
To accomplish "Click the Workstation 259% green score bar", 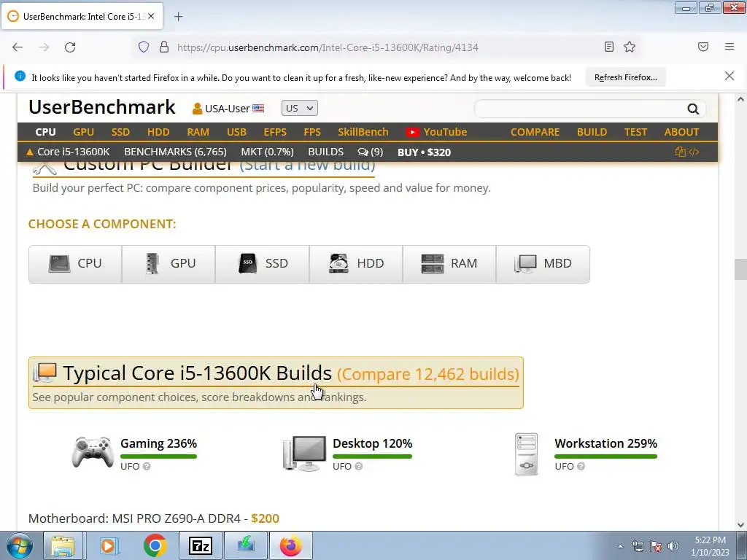I will 605,456.
